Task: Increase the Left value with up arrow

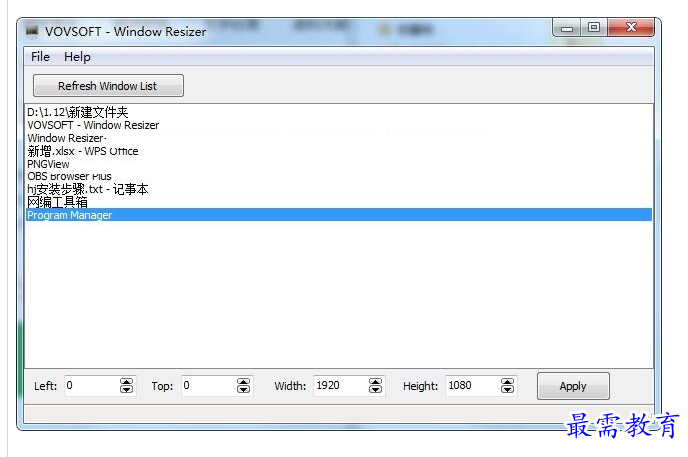Action: coord(126,382)
